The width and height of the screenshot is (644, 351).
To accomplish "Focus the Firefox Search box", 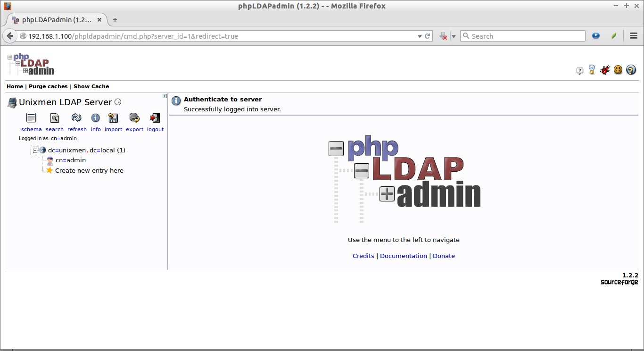I will click(522, 36).
